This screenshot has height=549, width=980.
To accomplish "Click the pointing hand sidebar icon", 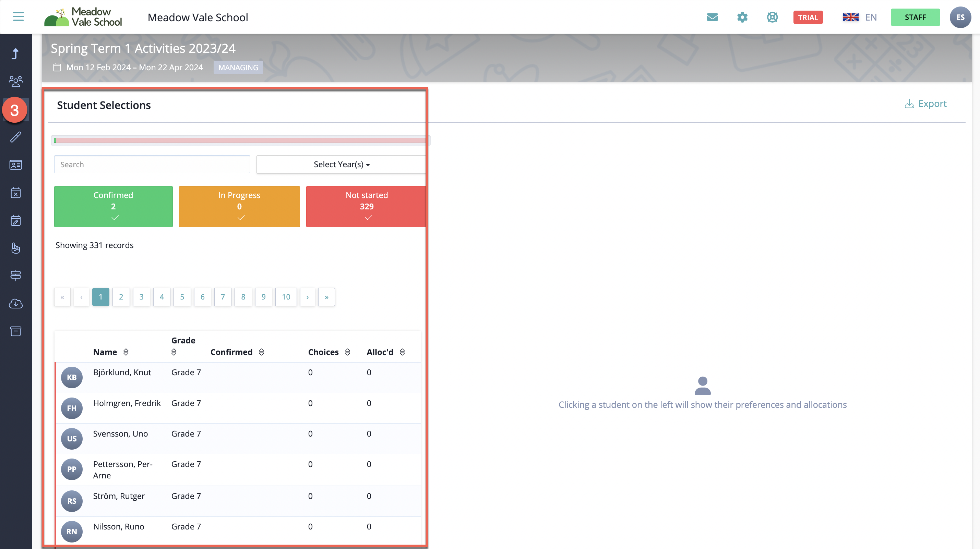I will (15, 248).
